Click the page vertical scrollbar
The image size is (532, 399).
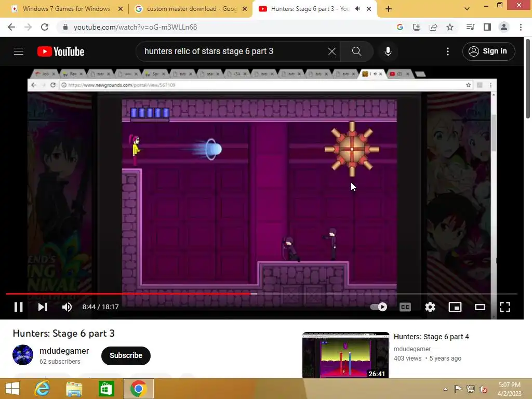click(528, 79)
